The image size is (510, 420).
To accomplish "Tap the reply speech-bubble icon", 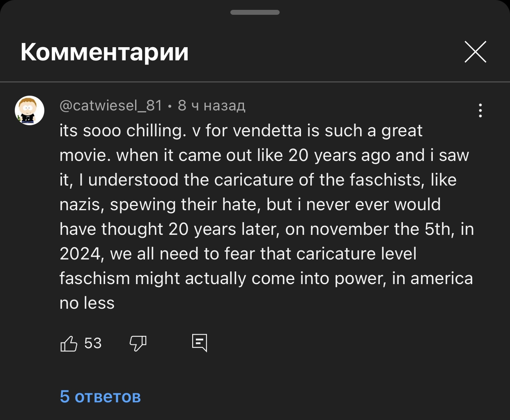I will click(x=200, y=343).
